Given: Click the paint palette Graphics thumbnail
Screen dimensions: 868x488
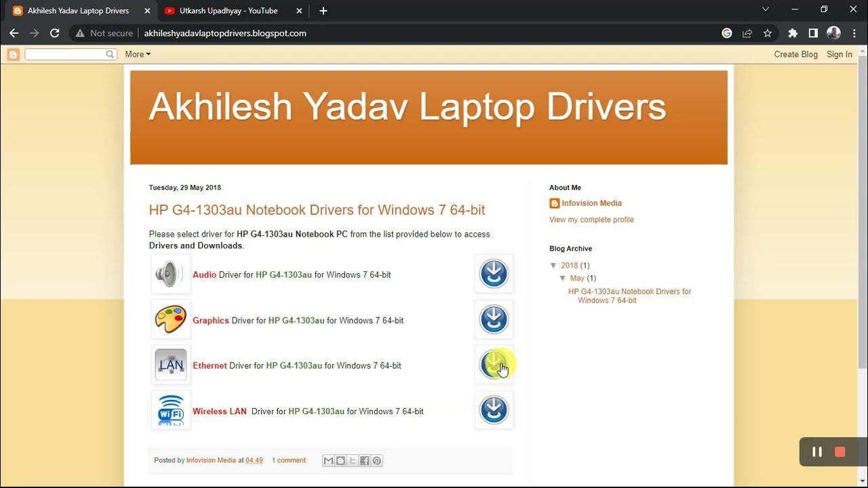Looking at the screenshot, I should [171, 319].
